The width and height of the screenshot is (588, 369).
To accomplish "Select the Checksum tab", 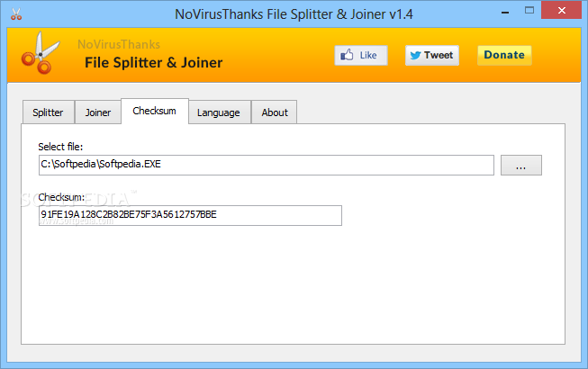I will point(155,111).
